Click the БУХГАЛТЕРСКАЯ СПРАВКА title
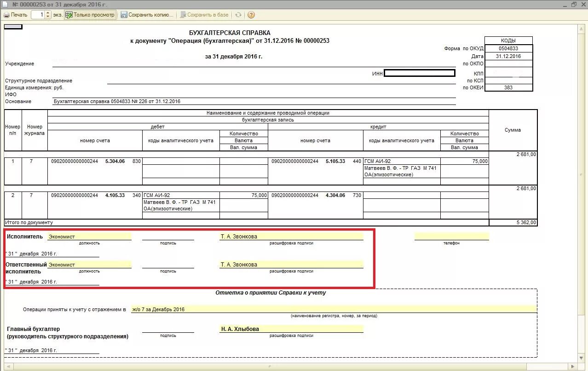The image size is (588, 371). point(230,33)
